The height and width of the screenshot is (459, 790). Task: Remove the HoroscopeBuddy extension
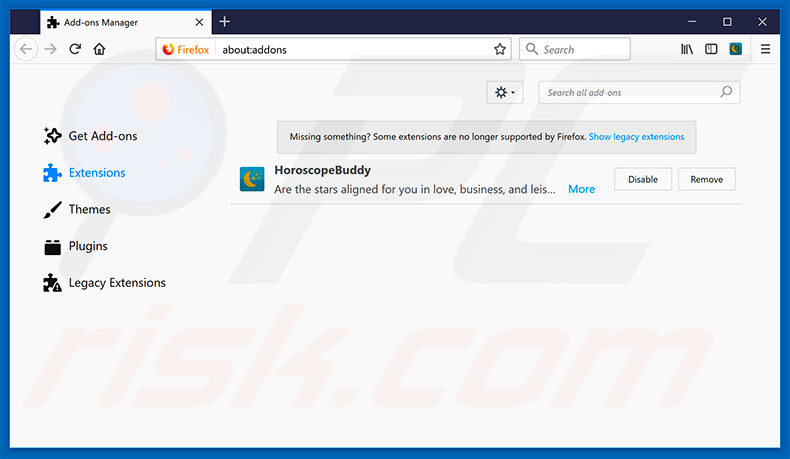(706, 179)
